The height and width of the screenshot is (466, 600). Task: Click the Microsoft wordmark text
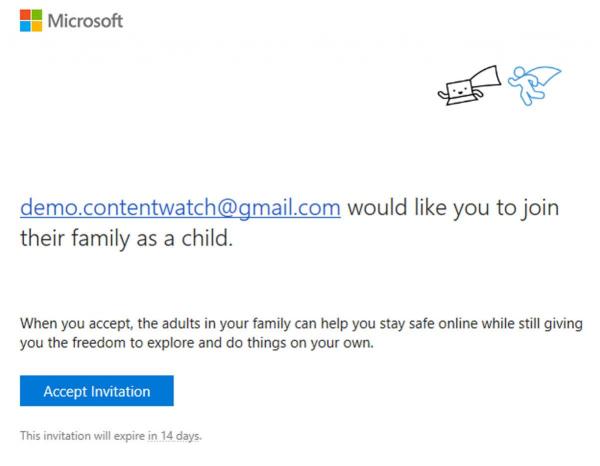pos(85,20)
